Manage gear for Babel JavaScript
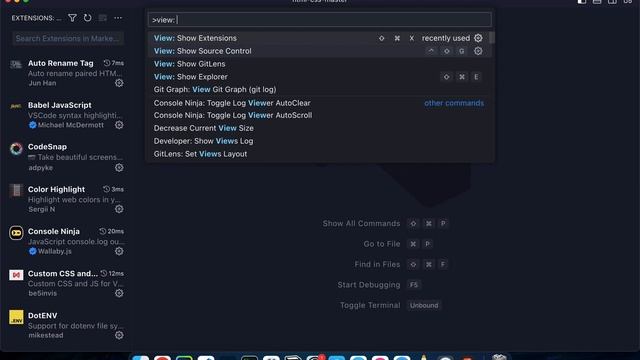The width and height of the screenshot is (640, 360). [x=119, y=125]
